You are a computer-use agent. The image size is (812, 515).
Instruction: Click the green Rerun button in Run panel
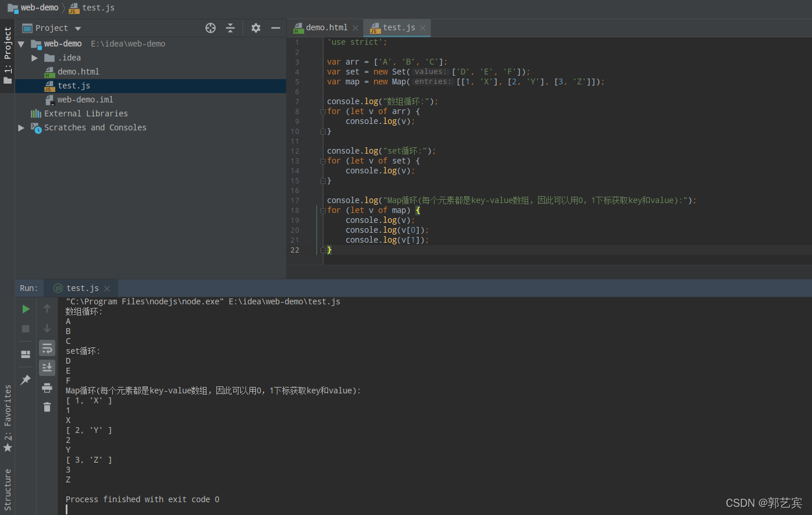[x=26, y=309]
